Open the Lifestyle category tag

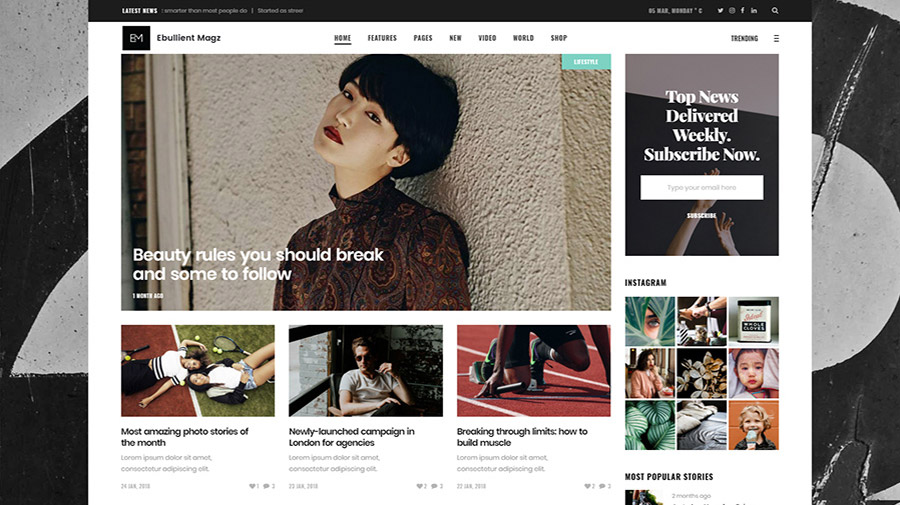pos(586,62)
